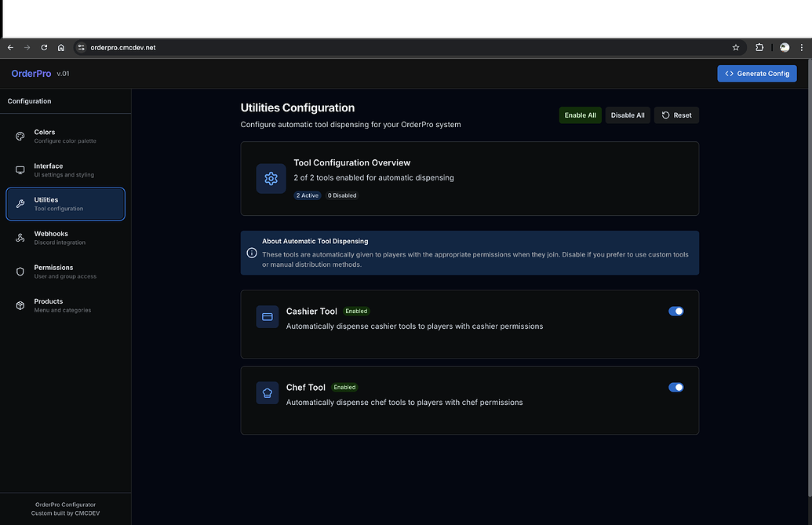Open Webhooks via the Discord integration icon

[20, 237]
